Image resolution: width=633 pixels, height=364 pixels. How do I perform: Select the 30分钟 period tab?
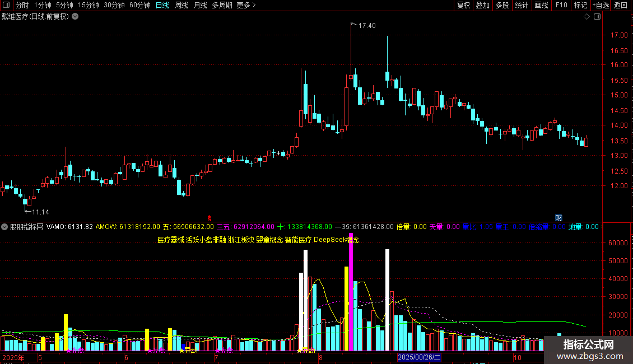(x=114, y=5)
